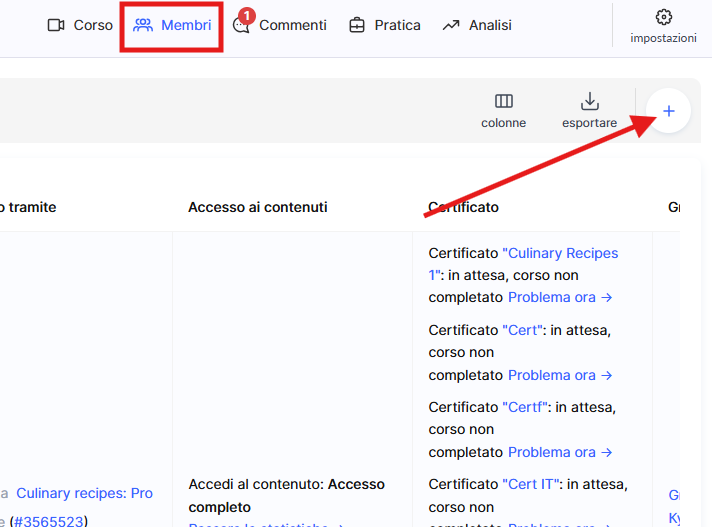The width and height of the screenshot is (712, 527).
Task: Open the Corso tab
Action: pyautogui.click(x=81, y=25)
